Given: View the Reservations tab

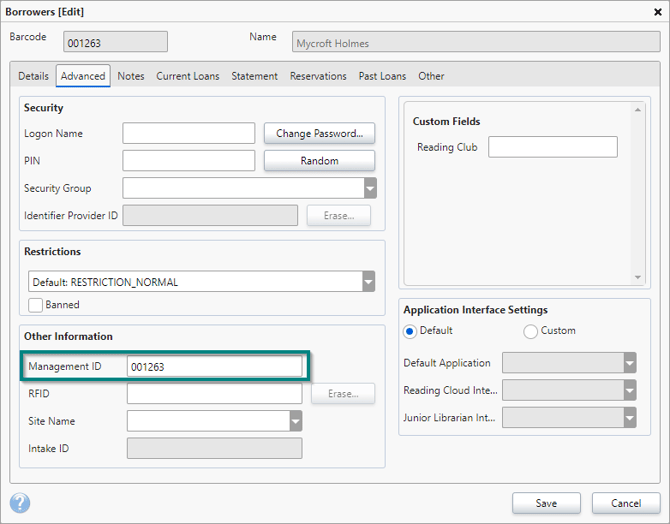Looking at the screenshot, I should point(318,76).
